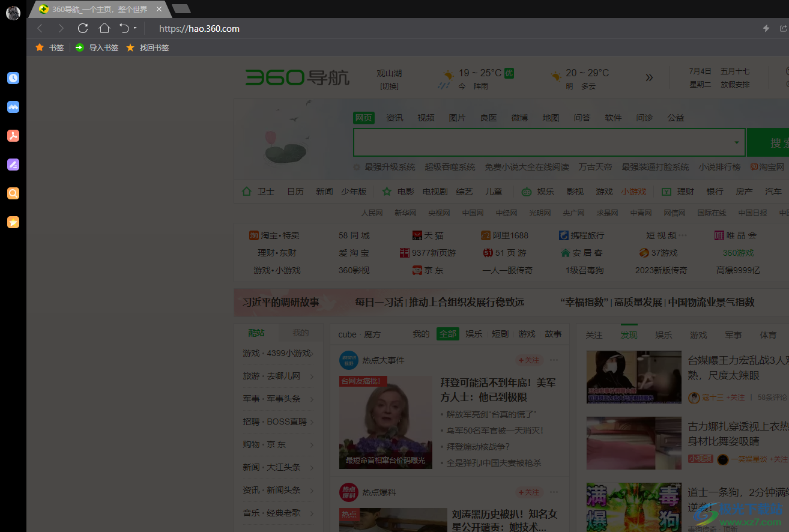
Task: Open 淘宝·特卖 site link
Action: 274,235
